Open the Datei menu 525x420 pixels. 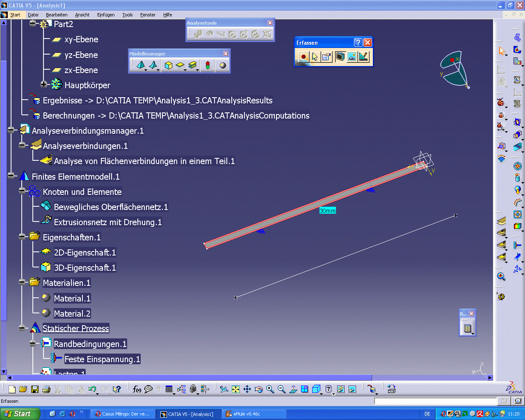[33, 15]
